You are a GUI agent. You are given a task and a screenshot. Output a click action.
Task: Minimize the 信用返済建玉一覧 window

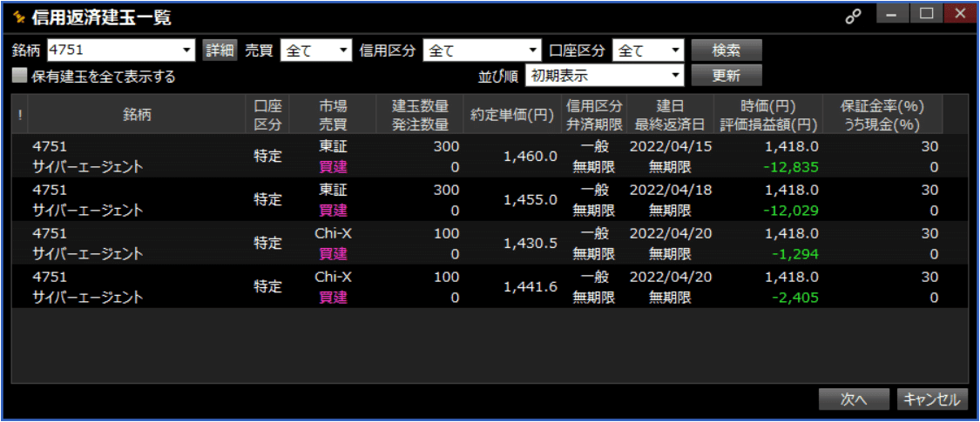point(893,14)
